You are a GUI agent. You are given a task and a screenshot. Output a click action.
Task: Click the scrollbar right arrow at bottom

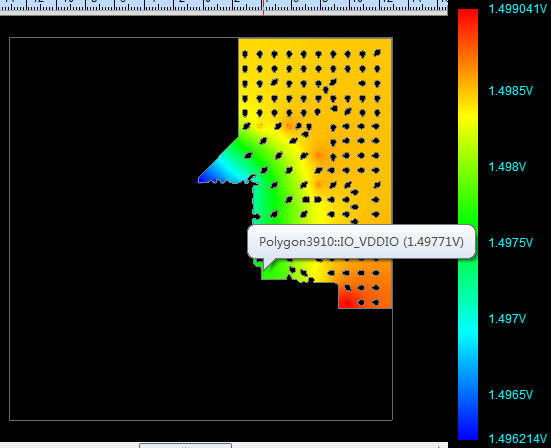(440, 446)
